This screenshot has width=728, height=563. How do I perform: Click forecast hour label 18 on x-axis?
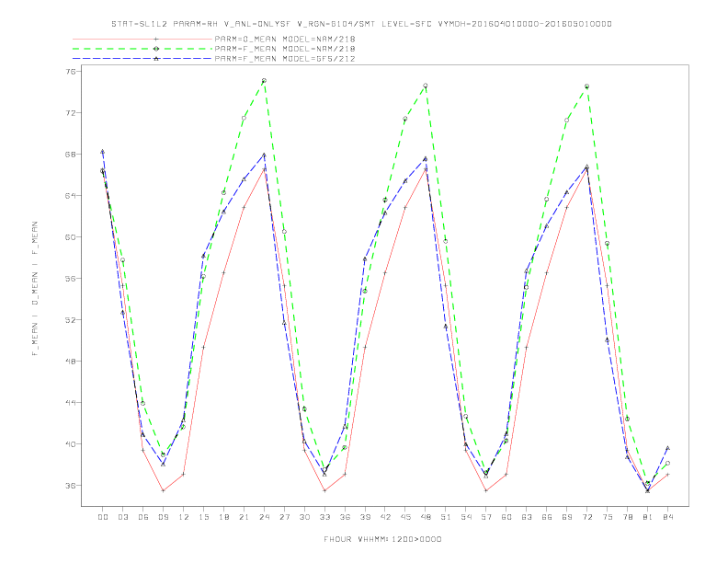point(223,517)
